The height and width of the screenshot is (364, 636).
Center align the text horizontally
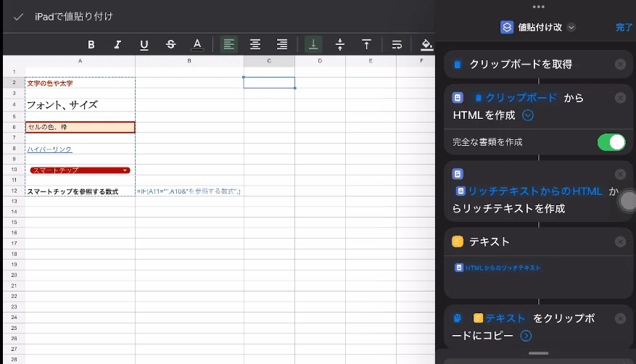click(x=255, y=44)
